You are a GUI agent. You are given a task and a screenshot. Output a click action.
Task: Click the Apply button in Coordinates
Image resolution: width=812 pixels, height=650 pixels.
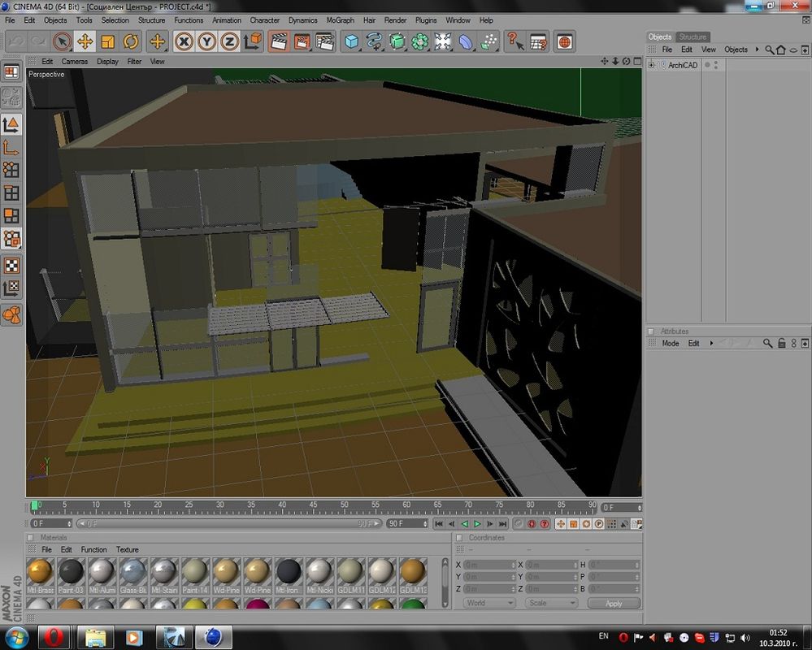[614, 603]
